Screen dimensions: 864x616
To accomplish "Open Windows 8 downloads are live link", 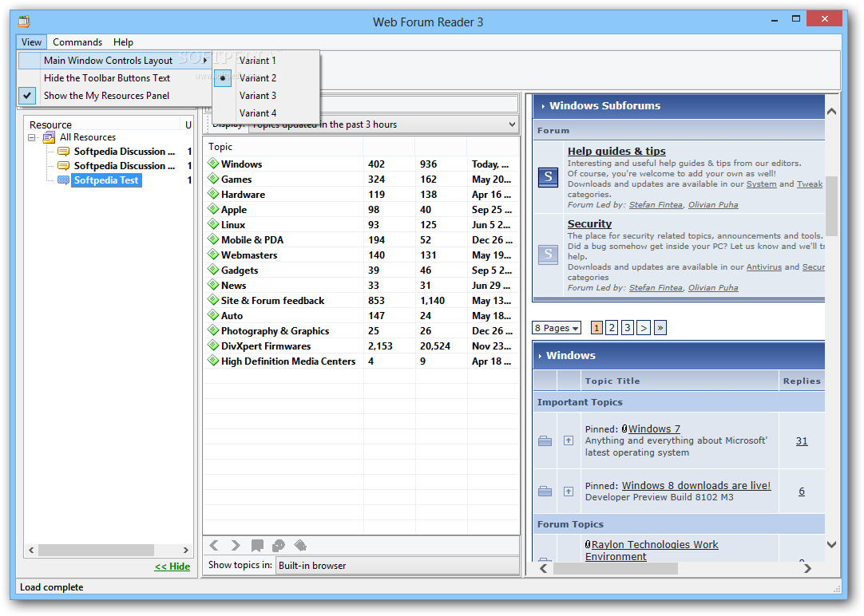I will click(696, 485).
